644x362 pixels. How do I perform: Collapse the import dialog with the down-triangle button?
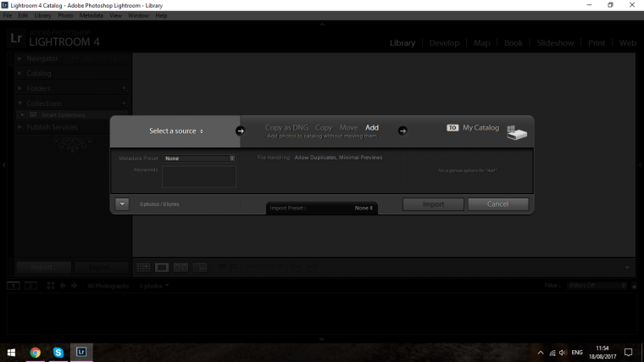(x=122, y=203)
